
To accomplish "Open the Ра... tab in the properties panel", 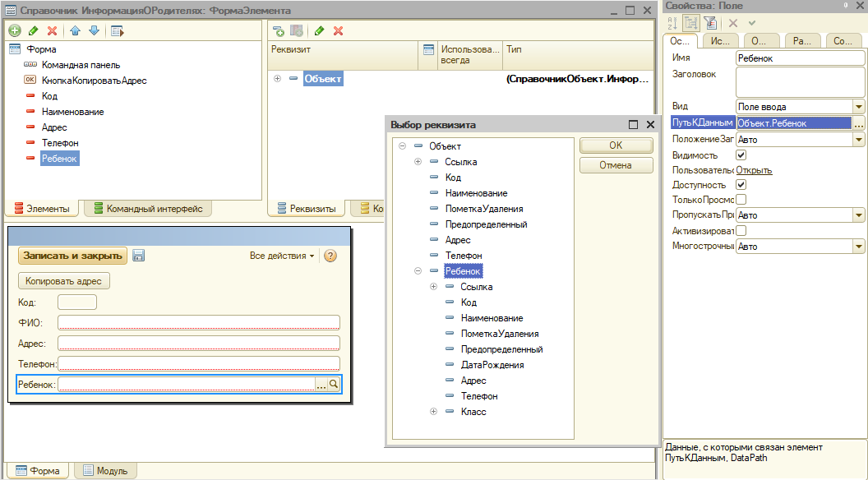I will point(802,41).
